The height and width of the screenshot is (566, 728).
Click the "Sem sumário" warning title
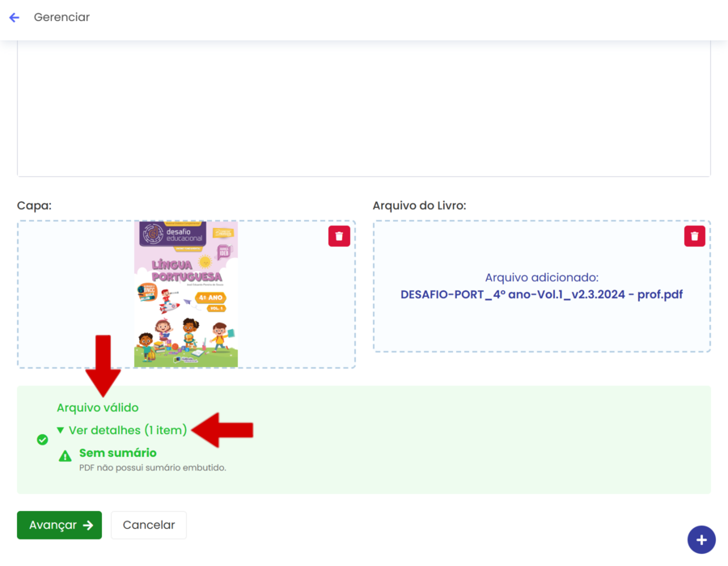point(118,453)
